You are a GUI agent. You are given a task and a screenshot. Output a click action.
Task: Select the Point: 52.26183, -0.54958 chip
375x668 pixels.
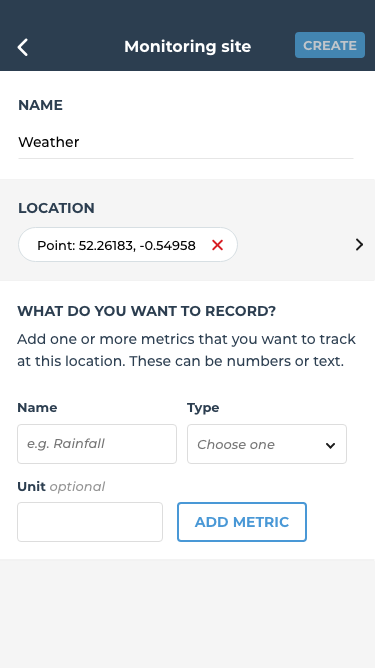127,245
